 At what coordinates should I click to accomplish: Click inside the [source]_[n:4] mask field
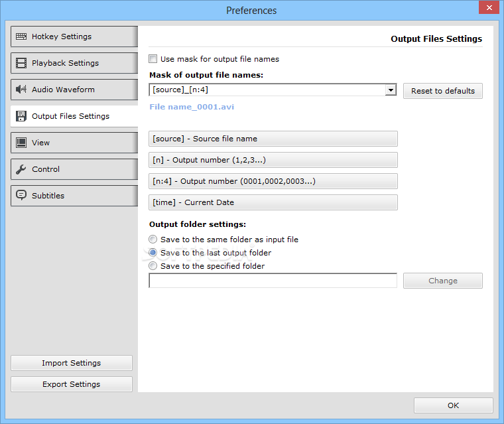click(x=267, y=90)
